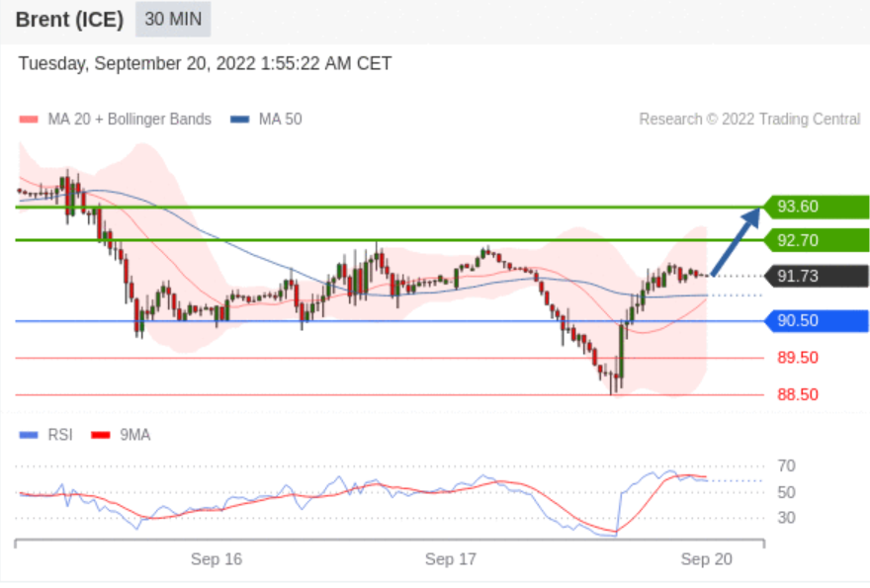Click the 'RSI' legend label

(60, 435)
